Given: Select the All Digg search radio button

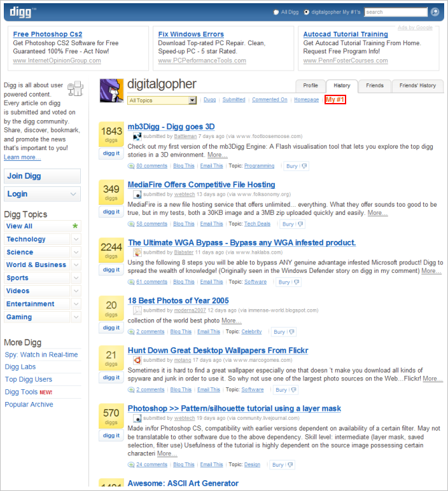Looking at the screenshot, I should pyautogui.click(x=276, y=12).
